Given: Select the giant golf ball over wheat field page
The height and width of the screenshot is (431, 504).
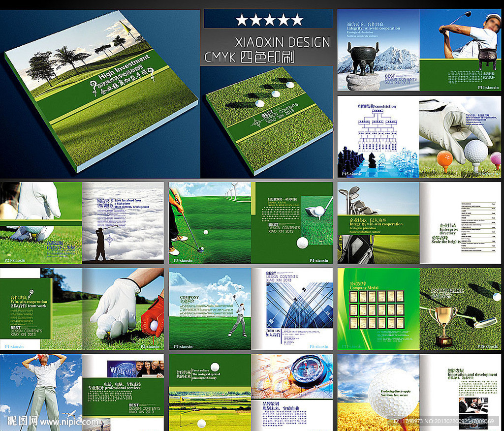Looking at the screenshot, I should coord(378,393).
